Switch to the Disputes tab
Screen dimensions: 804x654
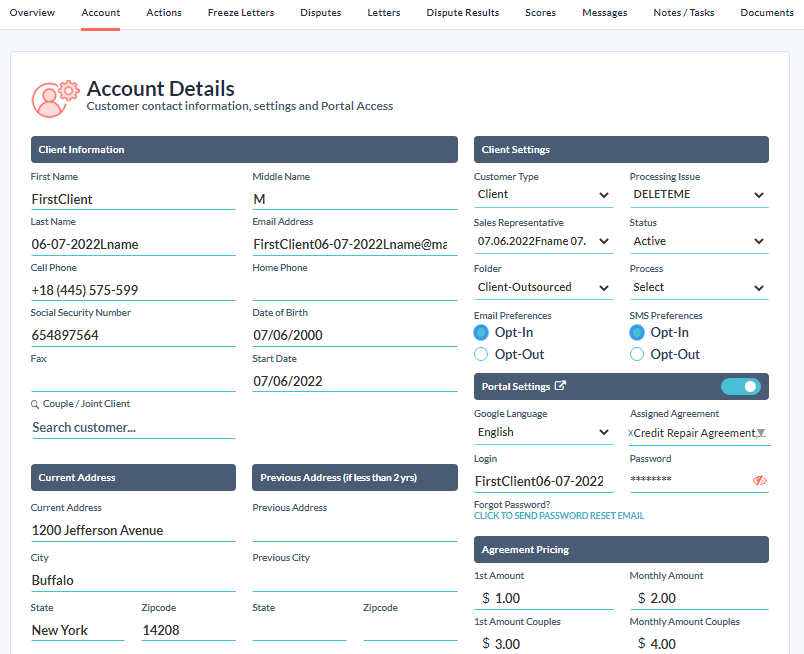[x=320, y=13]
